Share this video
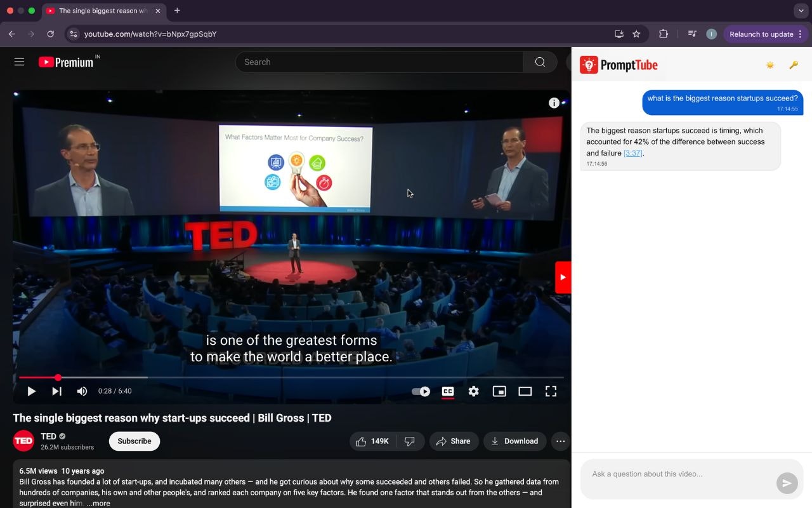Screen dimensions: 812x508 click(x=454, y=441)
